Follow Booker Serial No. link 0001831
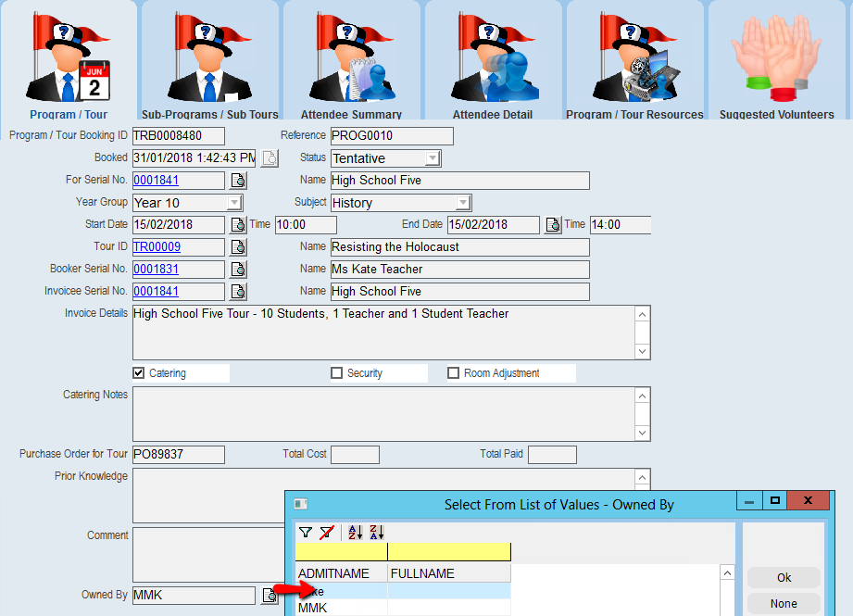The image size is (853, 616). tap(157, 270)
